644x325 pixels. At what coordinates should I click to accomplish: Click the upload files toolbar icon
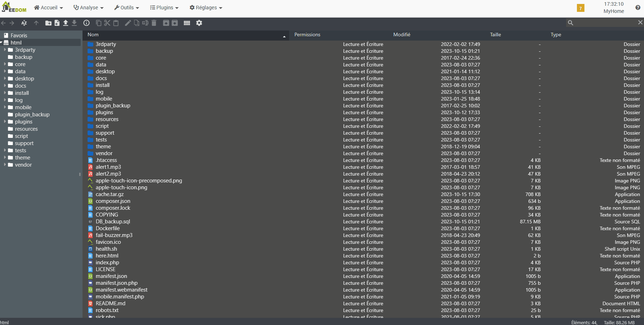66,23
